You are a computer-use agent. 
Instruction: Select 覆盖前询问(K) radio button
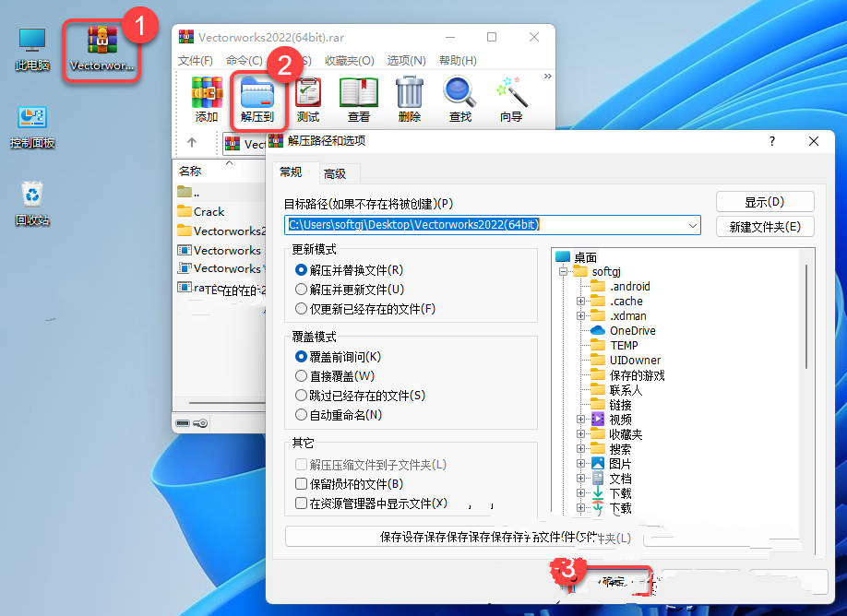pos(301,357)
